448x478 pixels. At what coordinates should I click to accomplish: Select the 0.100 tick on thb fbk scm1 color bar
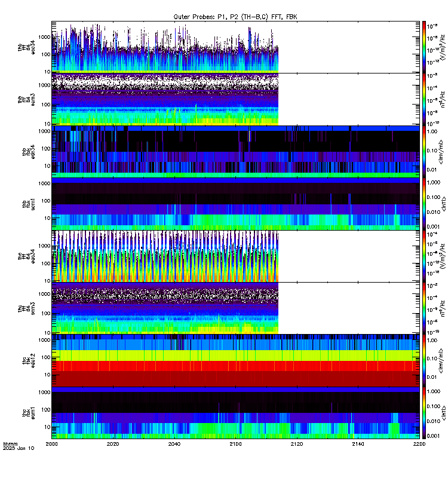434,197
